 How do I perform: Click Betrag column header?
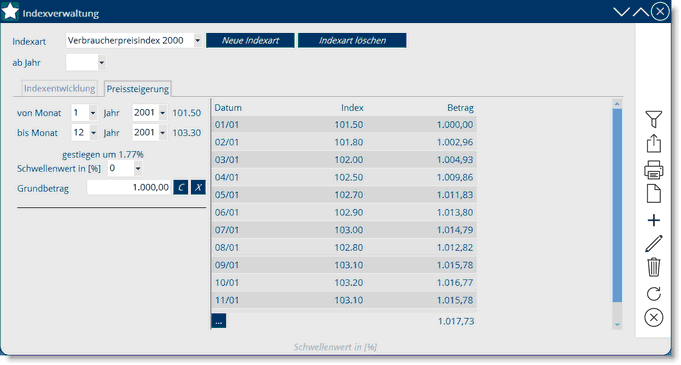click(x=460, y=108)
